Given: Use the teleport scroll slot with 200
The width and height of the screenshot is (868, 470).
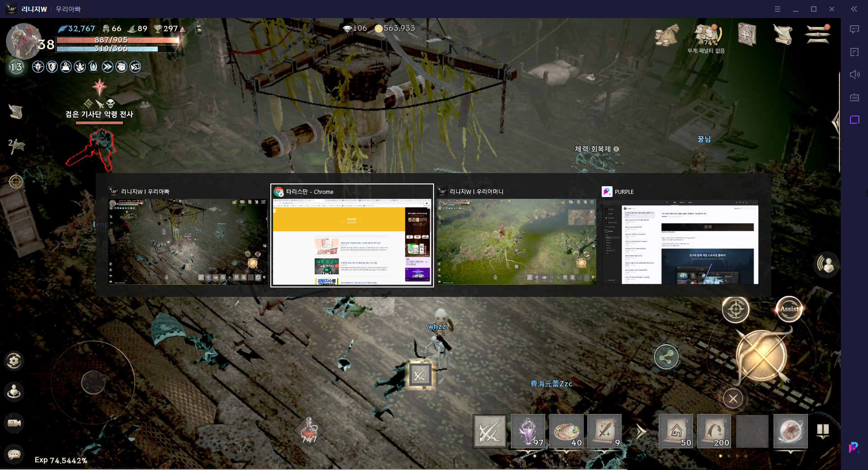Looking at the screenshot, I should tap(714, 432).
